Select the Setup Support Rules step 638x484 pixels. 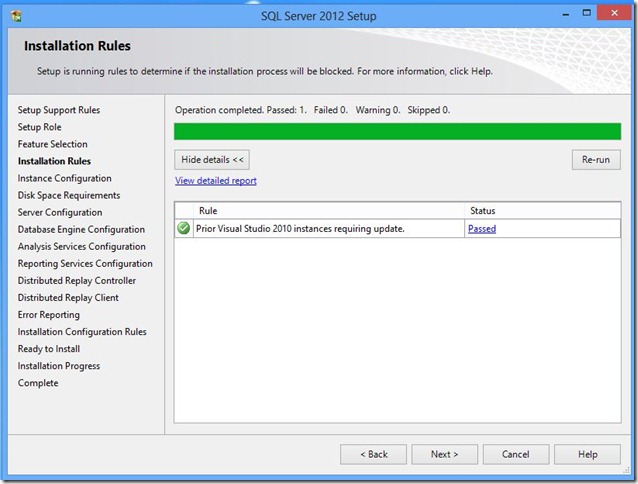pyautogui.click(x=59, y=110)
